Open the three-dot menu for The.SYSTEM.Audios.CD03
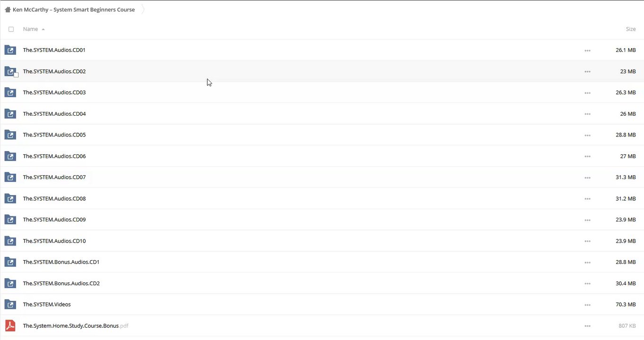Screen dimensions: 644x340 point(587,93)
